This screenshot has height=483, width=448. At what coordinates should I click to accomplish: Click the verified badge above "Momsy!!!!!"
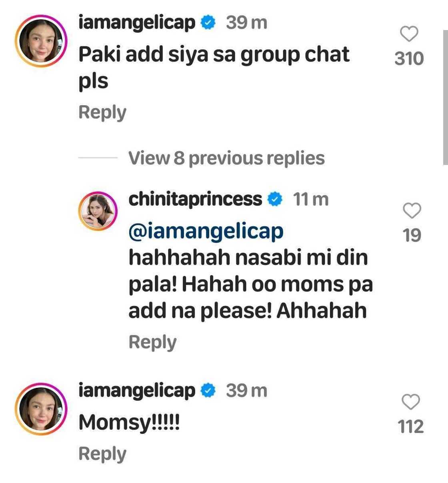pyautogui.click(x=208, y=391)
